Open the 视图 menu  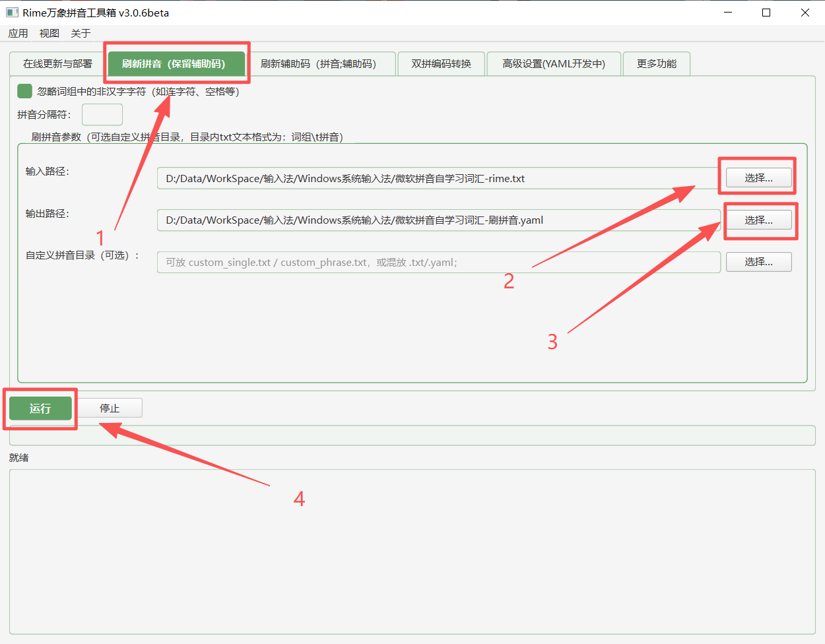pyautogui.click(x=49, y=33)
